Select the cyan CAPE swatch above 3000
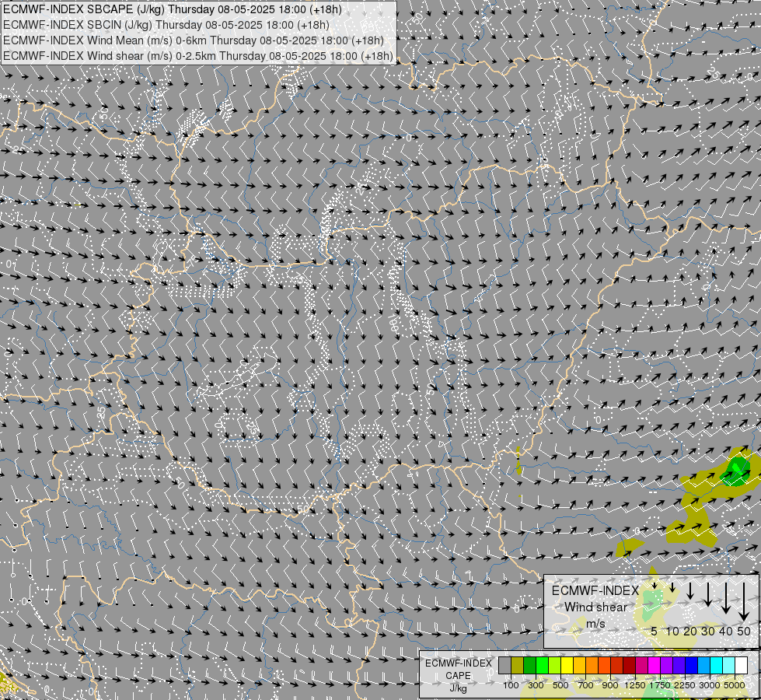The image size is (761, 700). 717,666
